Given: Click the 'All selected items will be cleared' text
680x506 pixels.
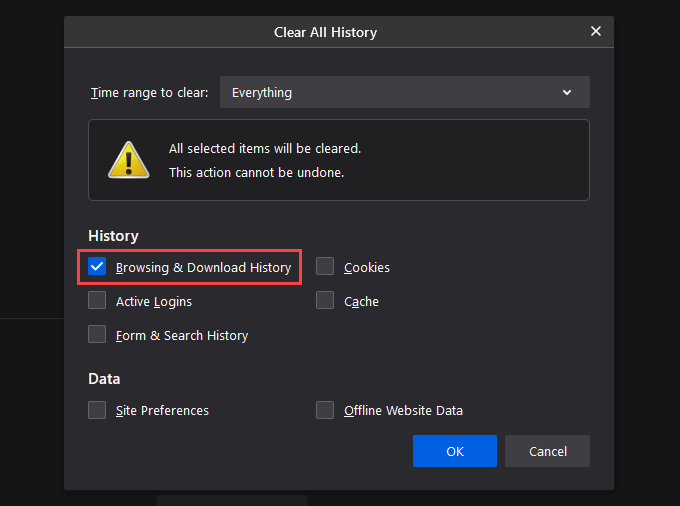Looking at the screenshot, I should coord(265,148).
